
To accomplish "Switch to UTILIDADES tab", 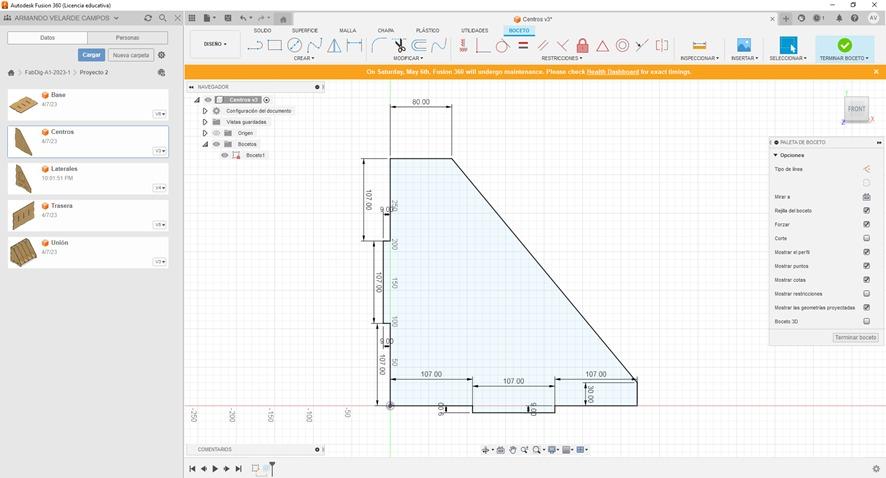I will [x=475, y=31].
